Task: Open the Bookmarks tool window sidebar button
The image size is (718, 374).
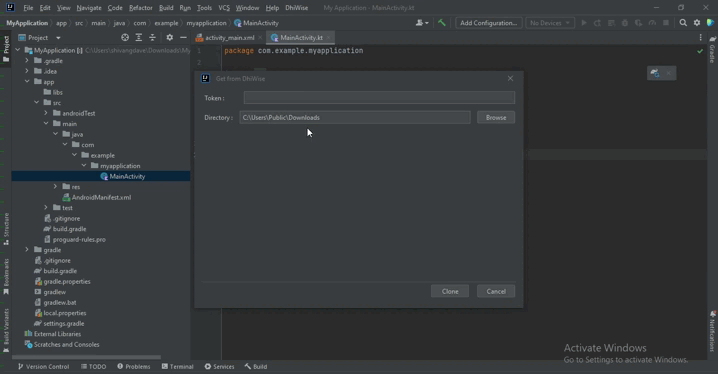Action: click(6, 277)
